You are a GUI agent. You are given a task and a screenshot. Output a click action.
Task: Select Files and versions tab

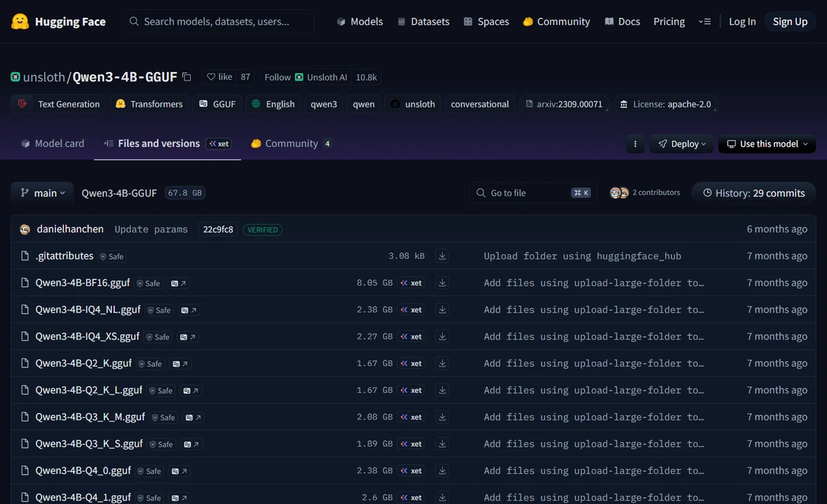click(x=167, y=143)
